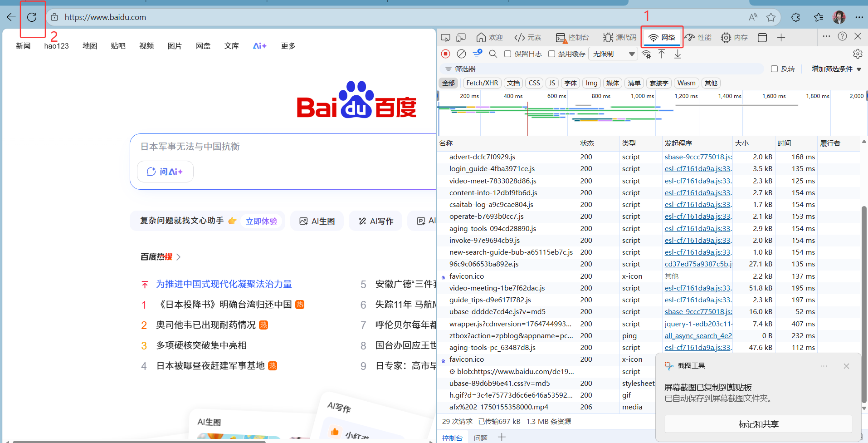
Task: Click the site info lock icon
Action: coord(54,17)
